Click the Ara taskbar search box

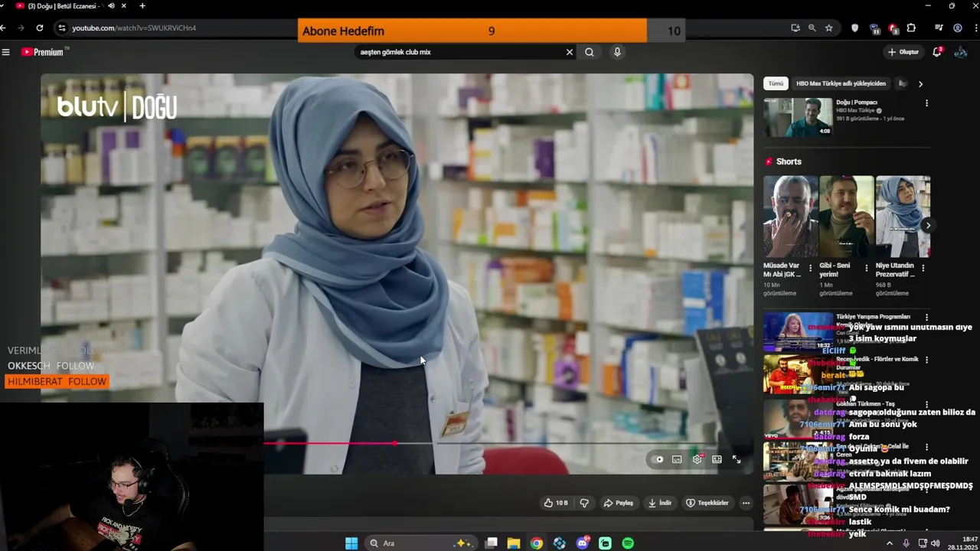click(423, 543)
